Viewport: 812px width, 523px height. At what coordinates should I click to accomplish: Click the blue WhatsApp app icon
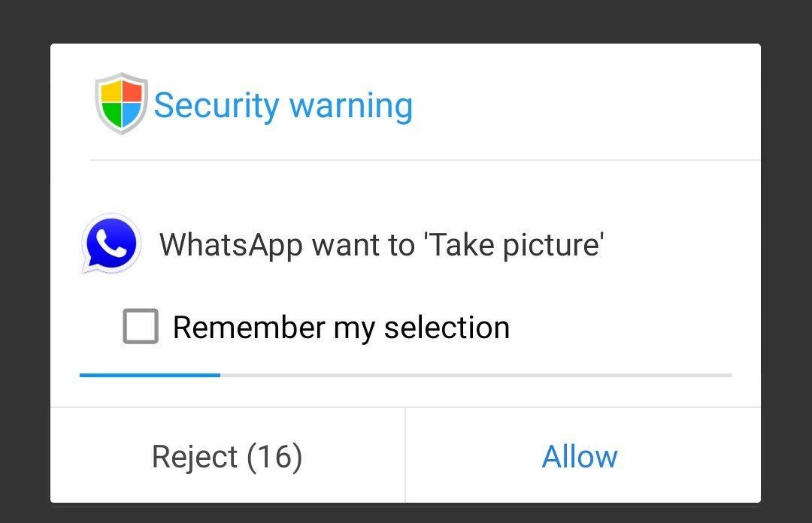point(111,243)
